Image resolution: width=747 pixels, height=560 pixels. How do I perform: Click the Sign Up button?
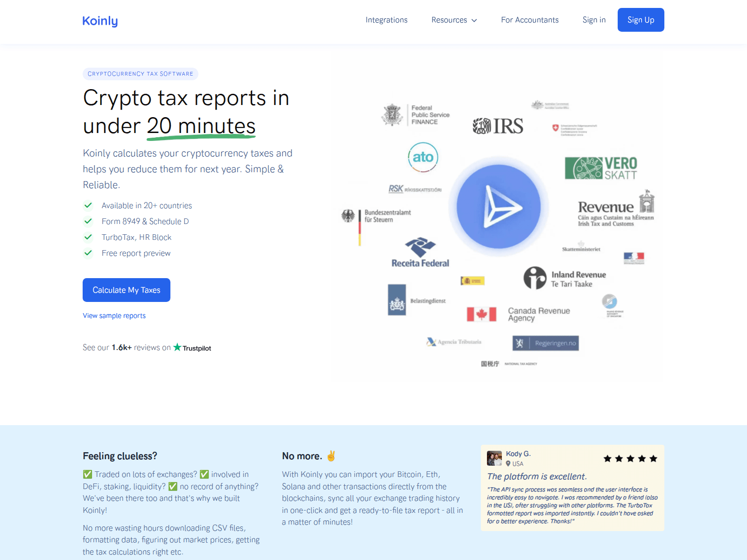[641, 20]
